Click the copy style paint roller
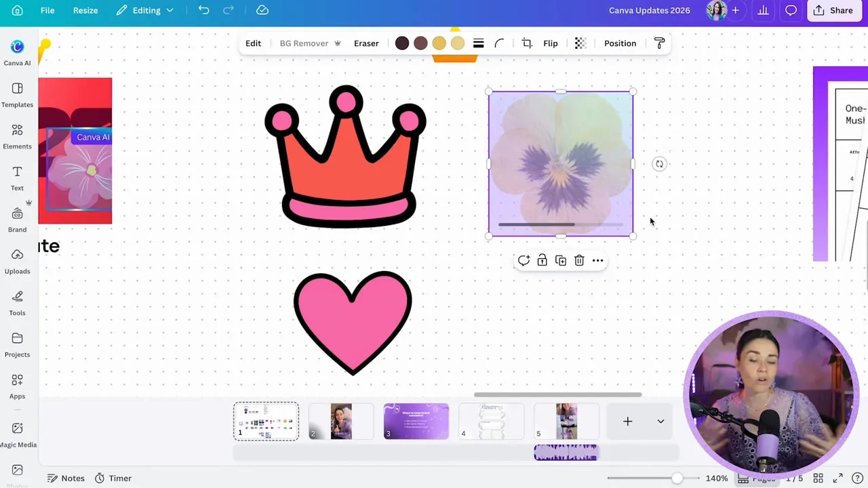The height and width of the screenshot is (488, 868). 659,43
